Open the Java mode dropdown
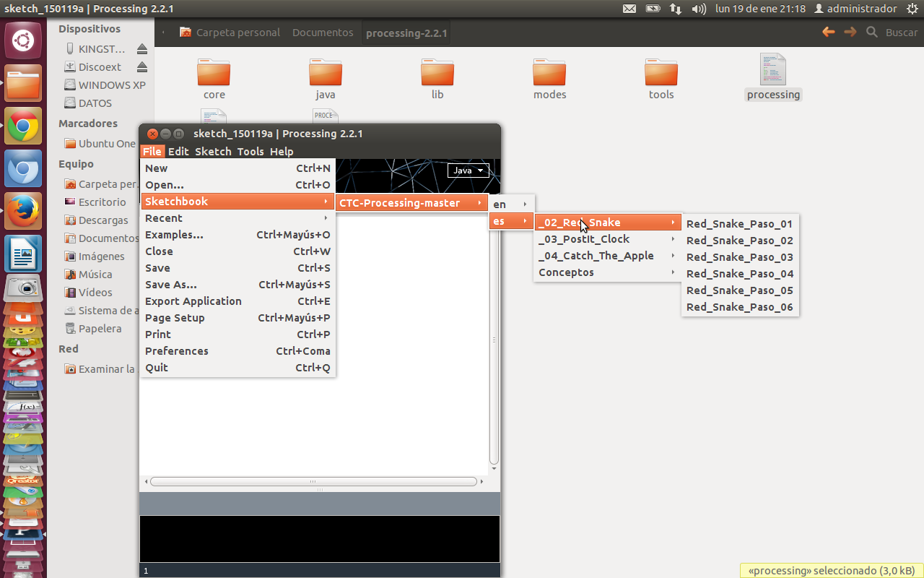924x578 pixels. pyautogui.click(x=468, y=171)
